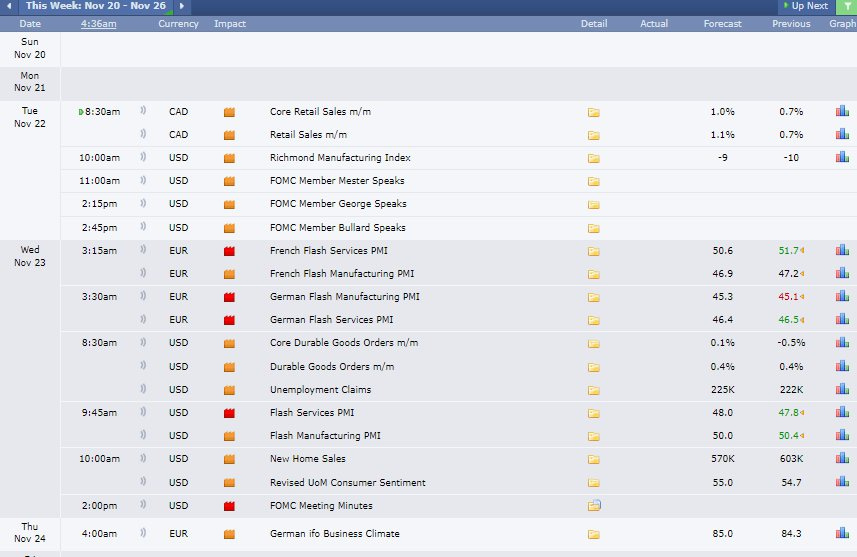Click the high impact icon for FOMC Meeting Minutes

229,506
